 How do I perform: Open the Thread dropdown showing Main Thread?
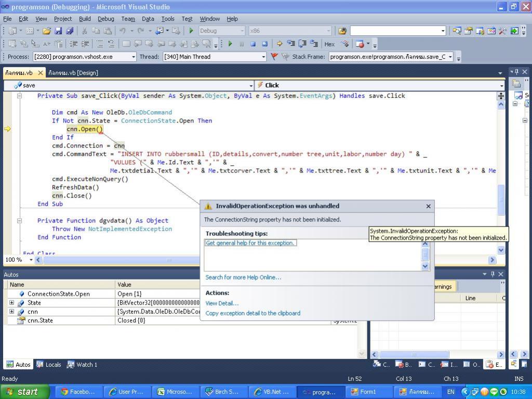pyautogui.click(x=215, y=57)
